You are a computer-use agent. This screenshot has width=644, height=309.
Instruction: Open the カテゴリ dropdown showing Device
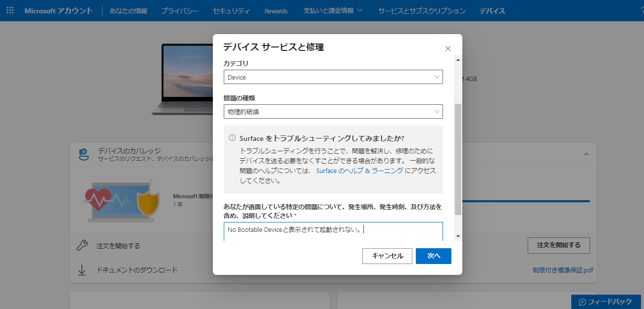[333, 77]
